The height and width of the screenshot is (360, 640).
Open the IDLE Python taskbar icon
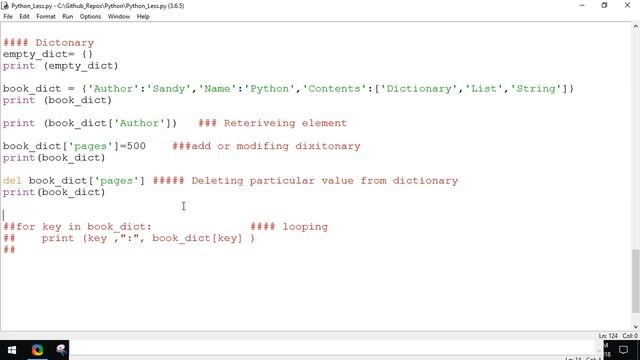pos(61,350)
